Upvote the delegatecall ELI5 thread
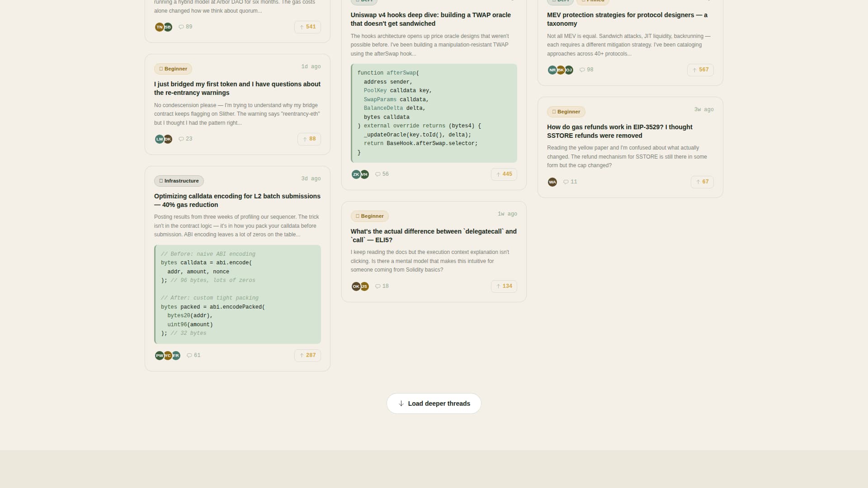The image size is (868, 488). (x=504, y=286)
